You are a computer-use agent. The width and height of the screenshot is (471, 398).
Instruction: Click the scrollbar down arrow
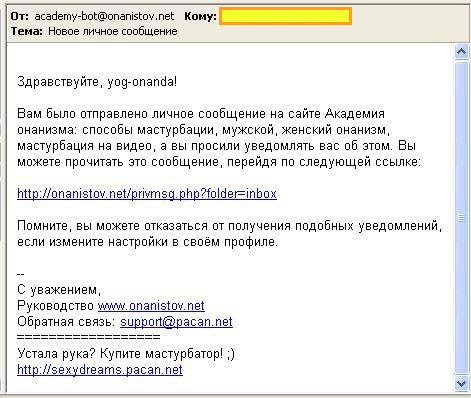coord(462,383)
